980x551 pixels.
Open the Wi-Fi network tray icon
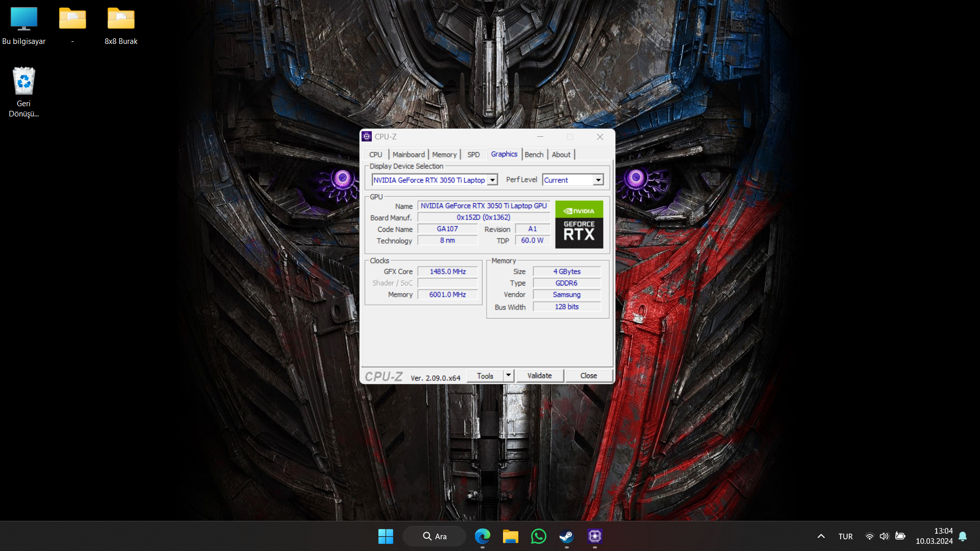pyautogui.click(x=869, y=536)
